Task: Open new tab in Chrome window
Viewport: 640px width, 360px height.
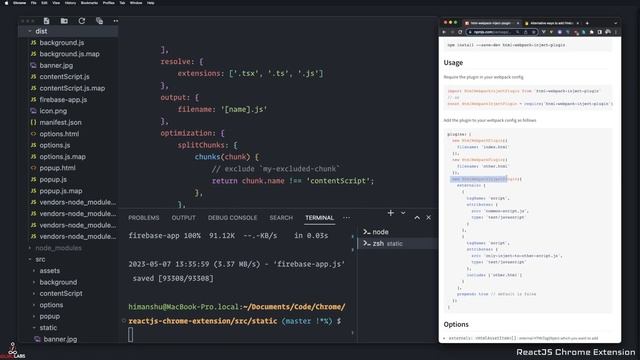Action: point(587,23)
